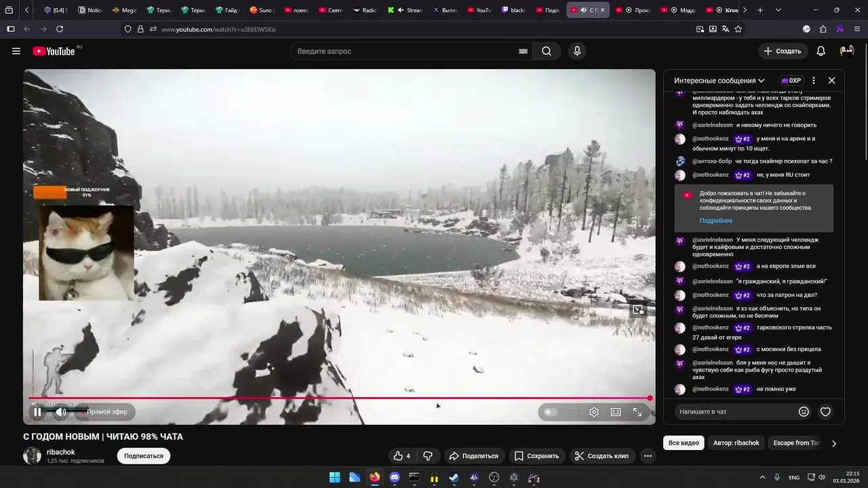Send a heart reaction in chat

point(825,411)
